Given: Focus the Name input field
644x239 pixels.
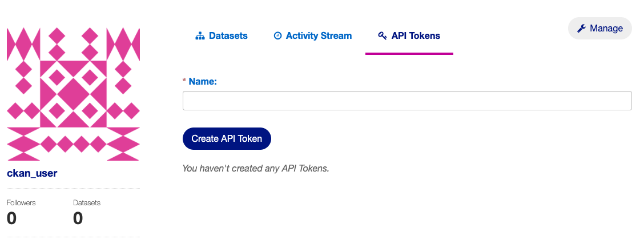Looking at the screenshot, I should coord(407,101).
